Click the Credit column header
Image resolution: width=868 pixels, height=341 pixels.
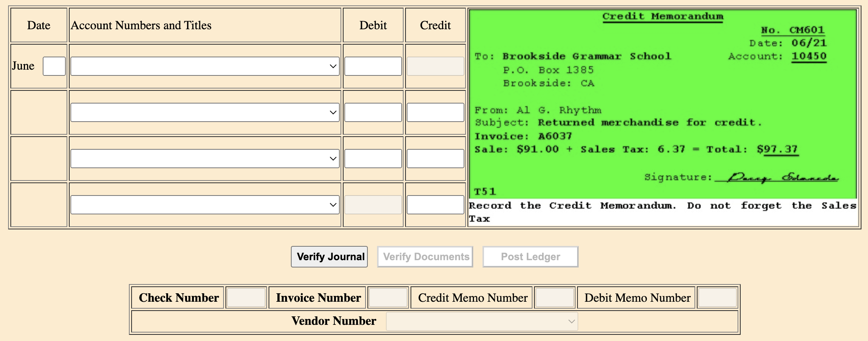tap(435, 25)
